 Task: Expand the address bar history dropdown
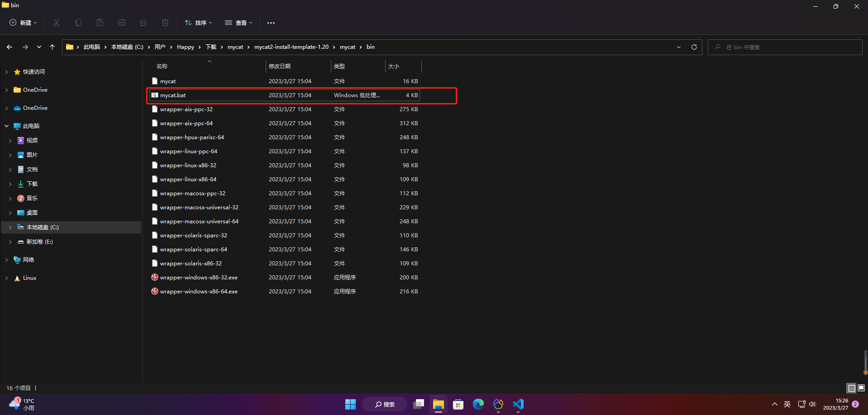tap(679, 47)
